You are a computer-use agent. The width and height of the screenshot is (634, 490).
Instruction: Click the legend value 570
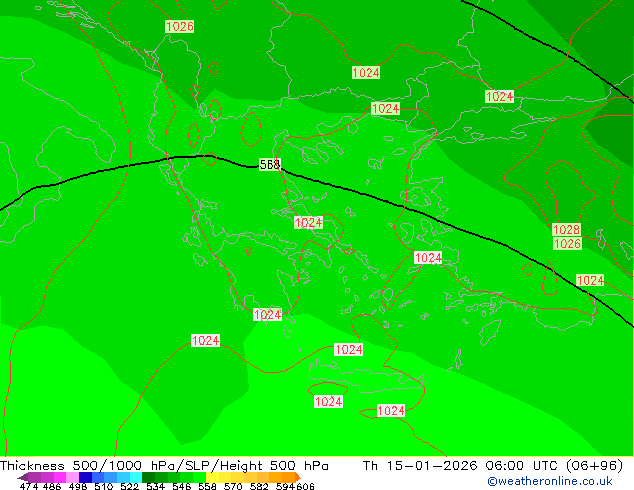[x=233, y=486]
